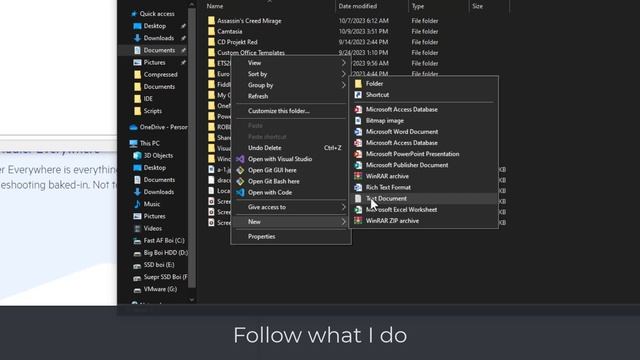Click the WinRAR archive icon

(358, 176)
